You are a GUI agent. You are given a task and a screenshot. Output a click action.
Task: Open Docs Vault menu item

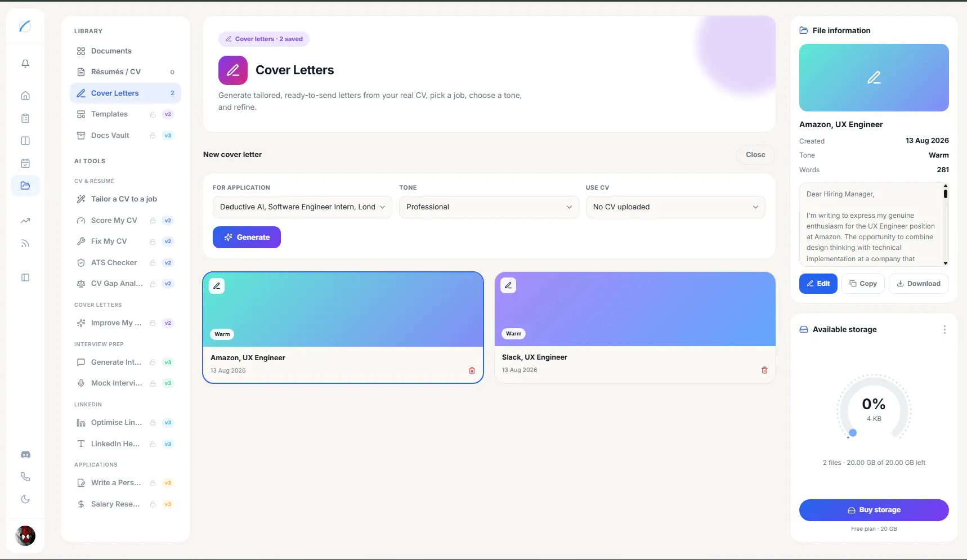tap(126, 136)
